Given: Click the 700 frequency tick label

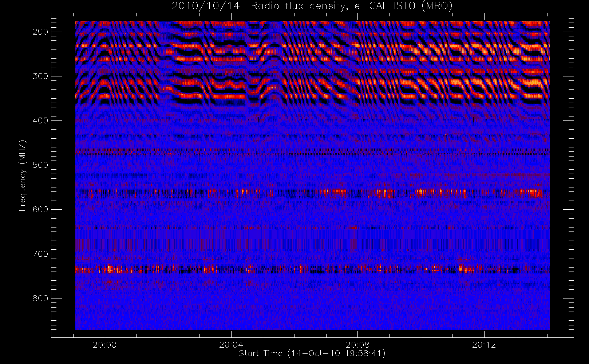Looking at the screenshot, I should point(40,254).
